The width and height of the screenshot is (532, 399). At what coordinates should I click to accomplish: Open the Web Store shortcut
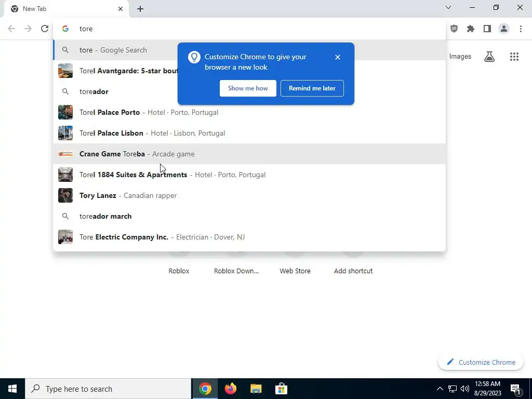click(295, 271)
